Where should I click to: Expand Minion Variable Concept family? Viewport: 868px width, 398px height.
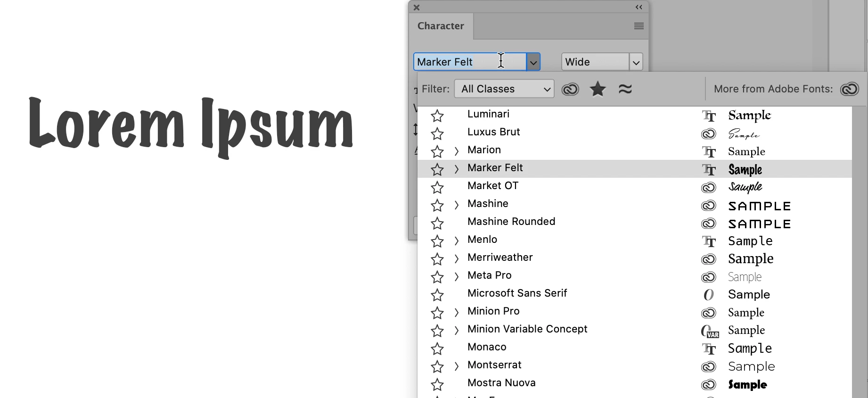click(456, 331)
